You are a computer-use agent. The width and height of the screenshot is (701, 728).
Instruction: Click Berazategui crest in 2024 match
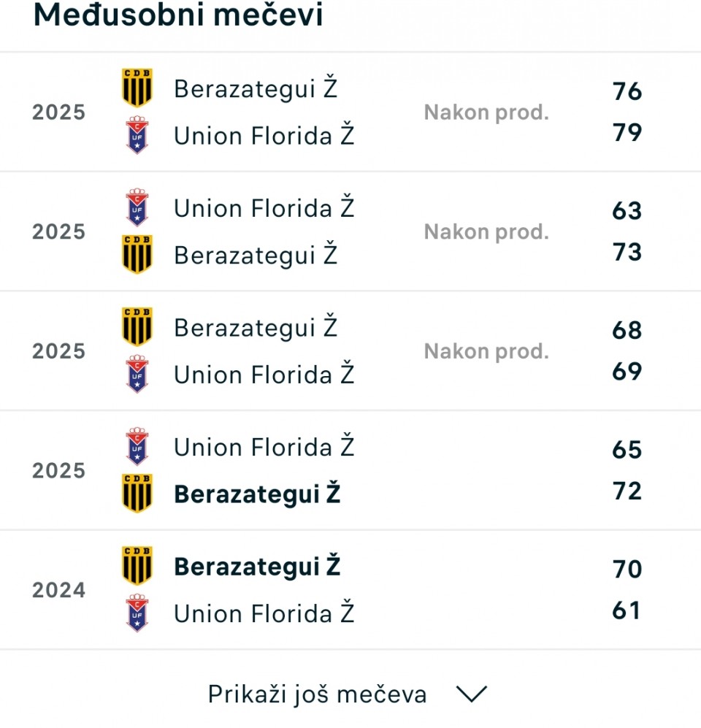(x=137, y=566)
